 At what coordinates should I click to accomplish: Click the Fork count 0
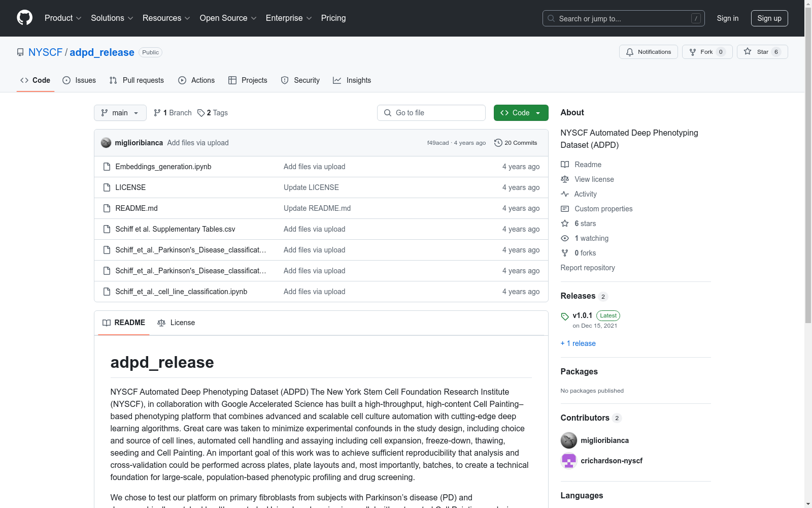click(x=721, y=52)
